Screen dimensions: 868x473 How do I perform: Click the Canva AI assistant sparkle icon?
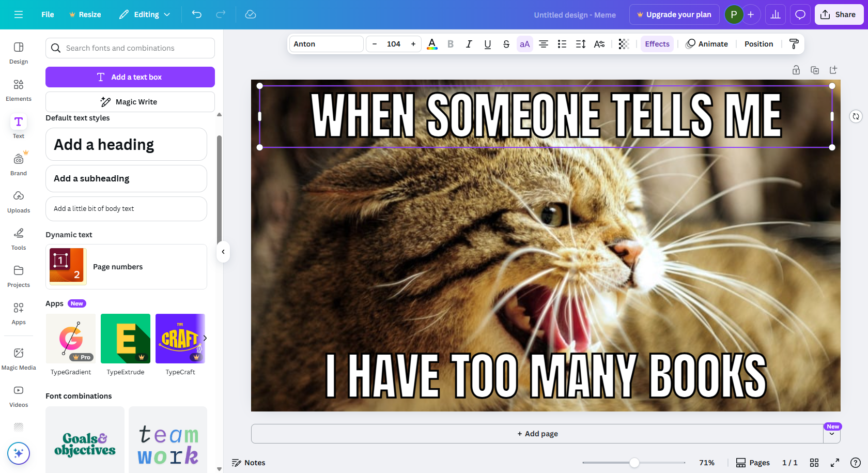[19, 453]
